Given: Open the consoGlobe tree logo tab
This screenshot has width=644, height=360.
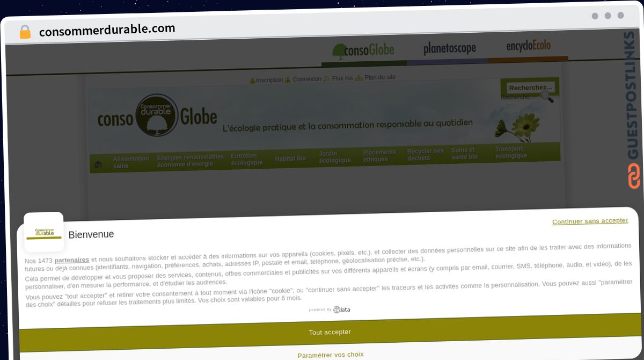Looking at the screenshot, I should click(x=363, y=51).
